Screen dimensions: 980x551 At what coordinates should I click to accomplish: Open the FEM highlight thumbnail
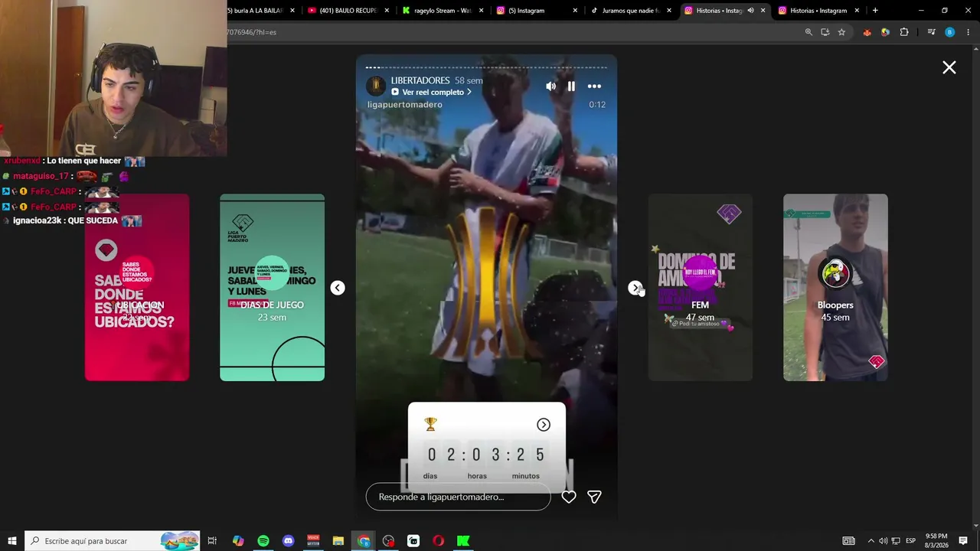(701, 287)
